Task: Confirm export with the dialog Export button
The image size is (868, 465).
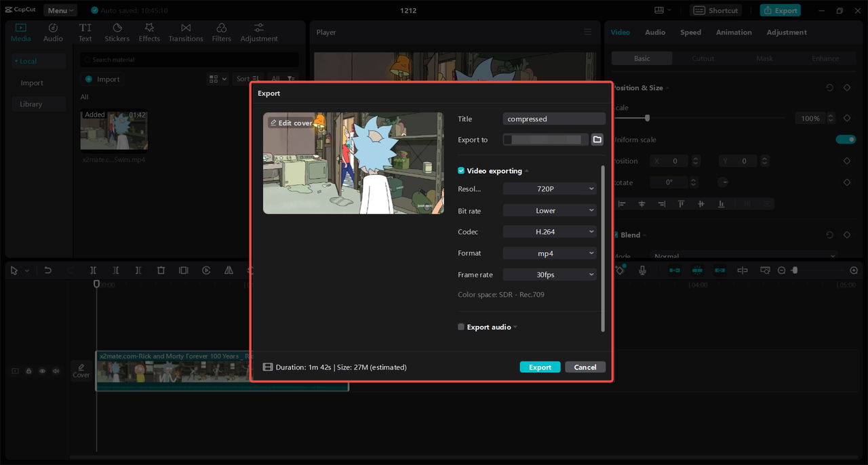Action: [540, 367]
